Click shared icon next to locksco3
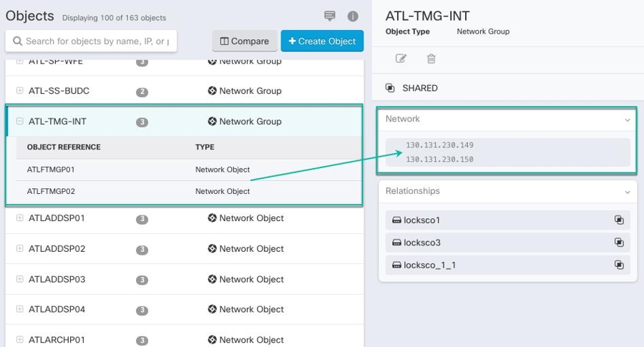 (619, 243)
